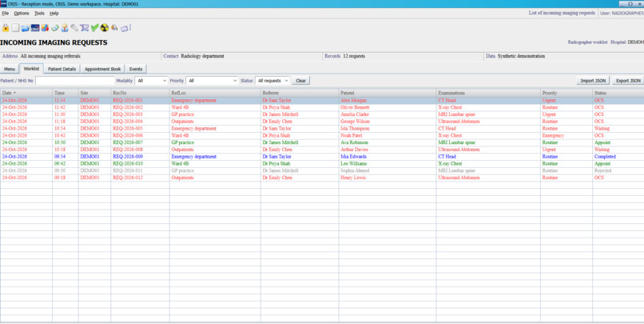Open the blue folder toolbar icon
The height and width of the screenshot is (324, 644).
click(25, 28)
